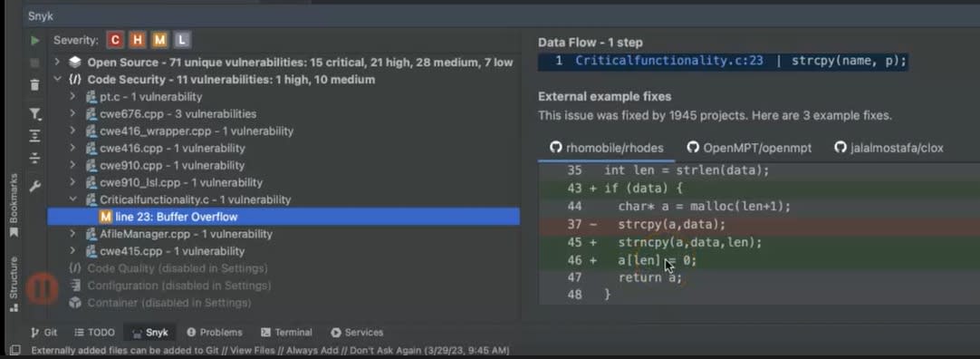The width and height of the screenshot is (980, 359).
Task: Expand the pt.c file node
Action: pyautogui.click(x=72, y=97)
